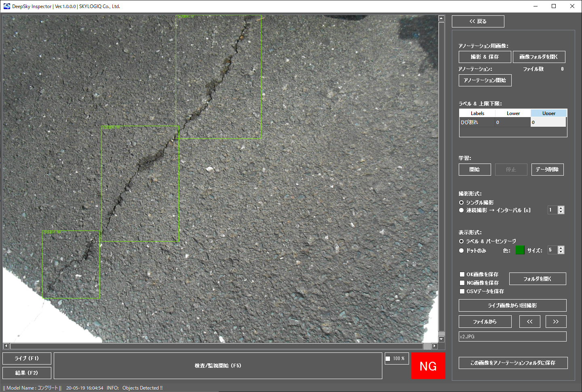Select the ひび割れ label cell

(x=477, y=122)
